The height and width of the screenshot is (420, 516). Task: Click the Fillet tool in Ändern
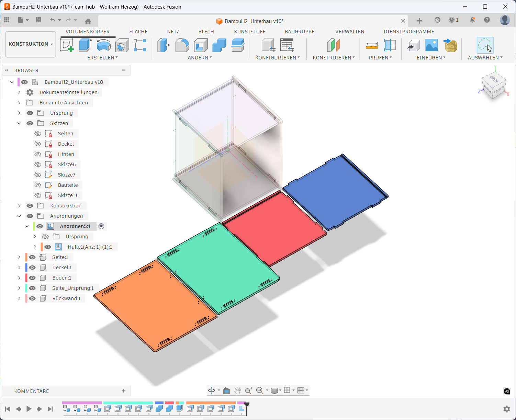182,45
